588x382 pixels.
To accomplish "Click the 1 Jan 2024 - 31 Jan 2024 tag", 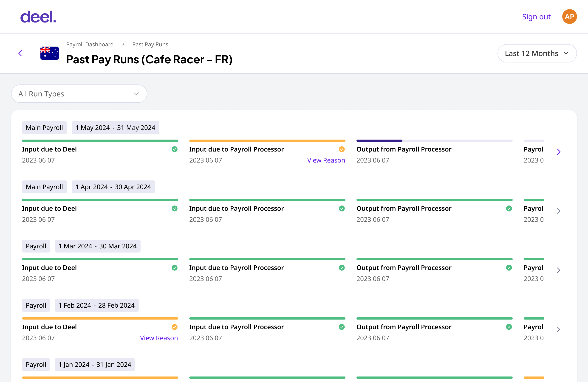I will tap(95, 365).
